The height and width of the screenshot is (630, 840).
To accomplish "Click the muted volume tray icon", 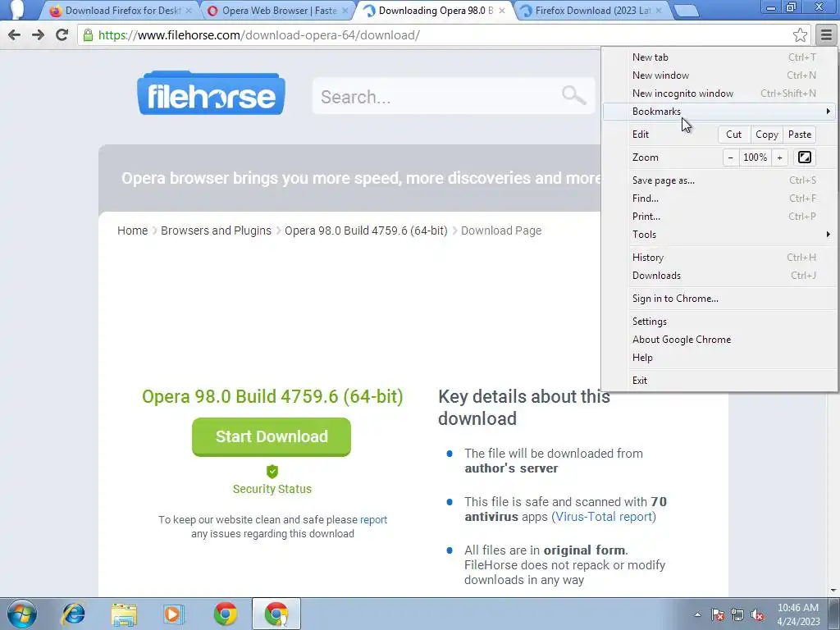I will click(x=757, y=614).
